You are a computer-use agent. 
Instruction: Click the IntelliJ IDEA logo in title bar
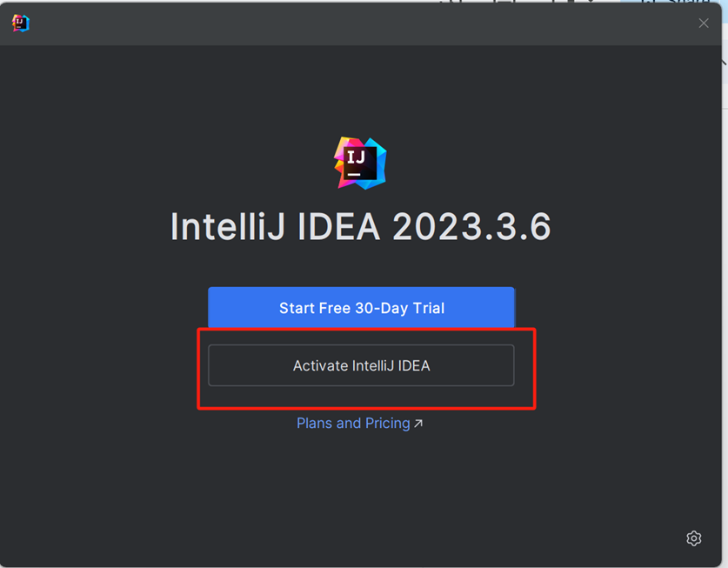[x=21, y=23]
